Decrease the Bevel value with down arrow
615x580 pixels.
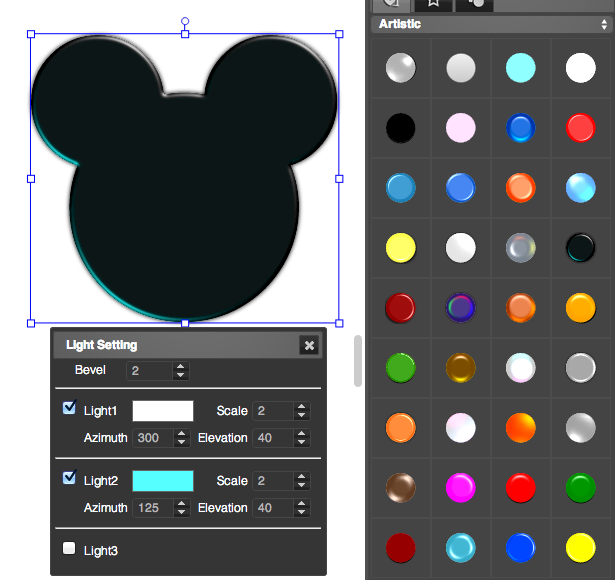pyautogui.click(x=180, y=375)
